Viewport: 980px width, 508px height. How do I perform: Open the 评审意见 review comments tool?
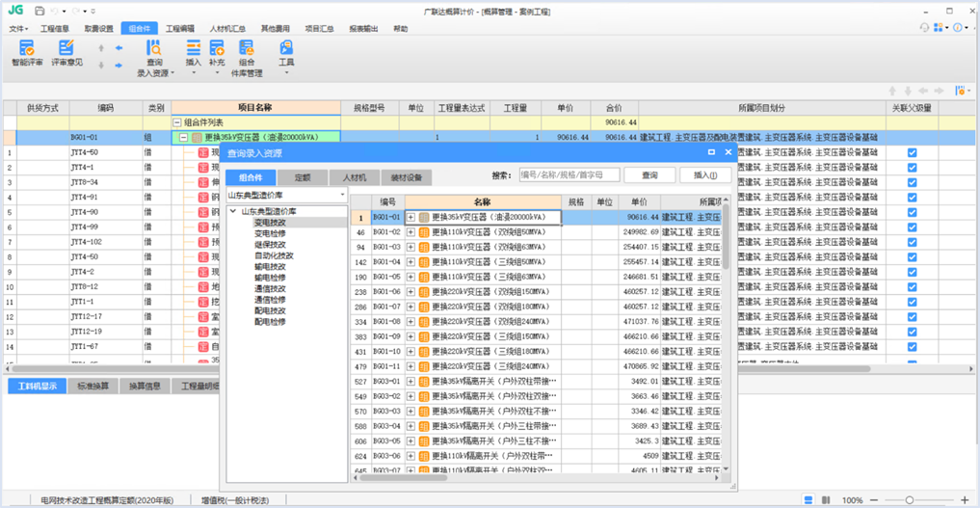[66, 52]
